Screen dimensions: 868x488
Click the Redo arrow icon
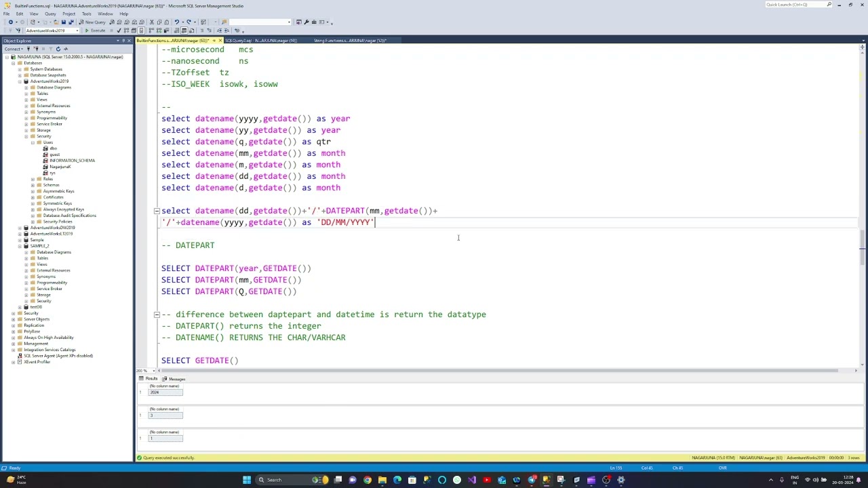click(189, 22)
